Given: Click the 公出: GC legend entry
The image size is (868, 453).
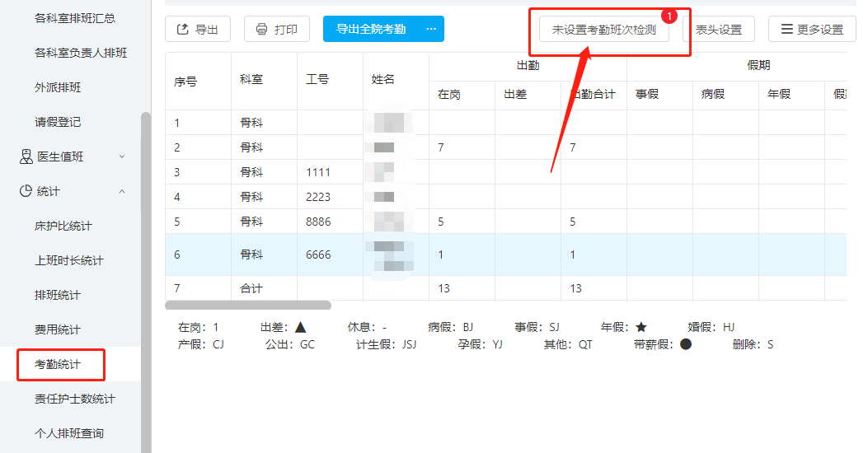Looking at the screenshot, I should [x=289, y=344].
